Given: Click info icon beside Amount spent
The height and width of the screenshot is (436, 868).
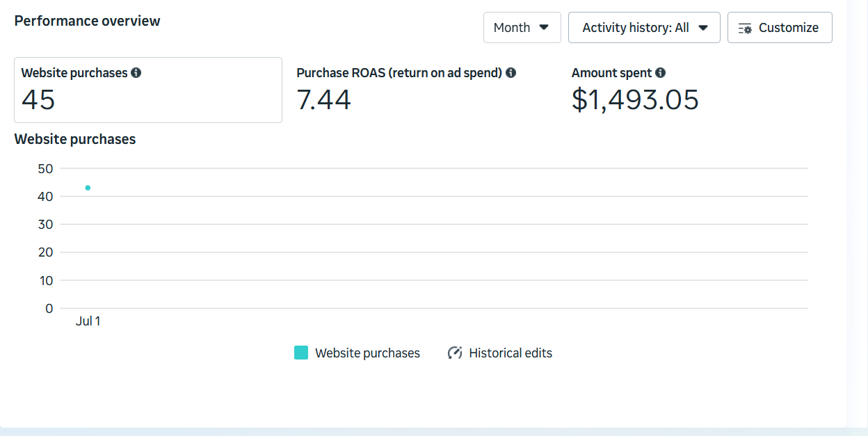Looking at the screenshot, I should 660,72.
